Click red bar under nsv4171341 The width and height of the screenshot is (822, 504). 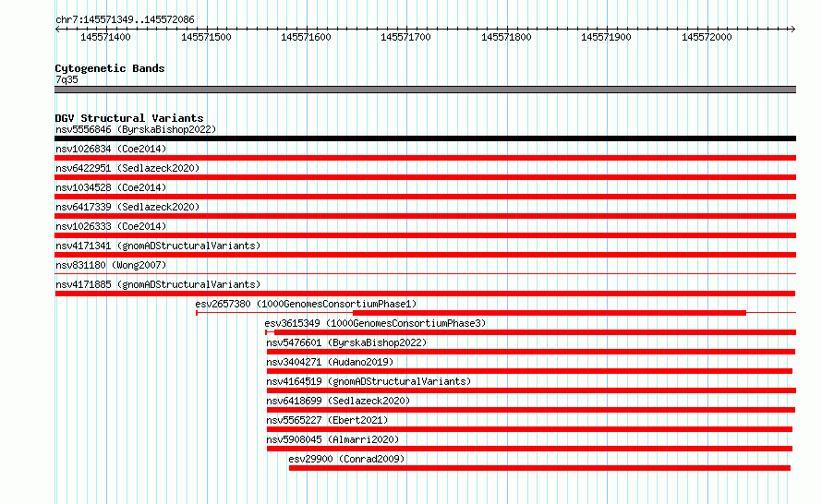pos(425,255)
